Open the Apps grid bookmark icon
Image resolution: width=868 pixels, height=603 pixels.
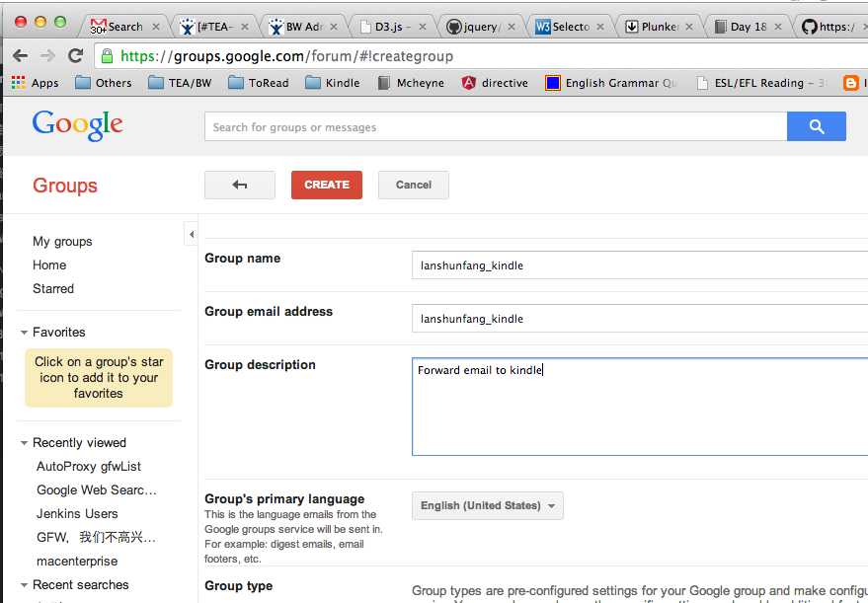click(18, 83)
